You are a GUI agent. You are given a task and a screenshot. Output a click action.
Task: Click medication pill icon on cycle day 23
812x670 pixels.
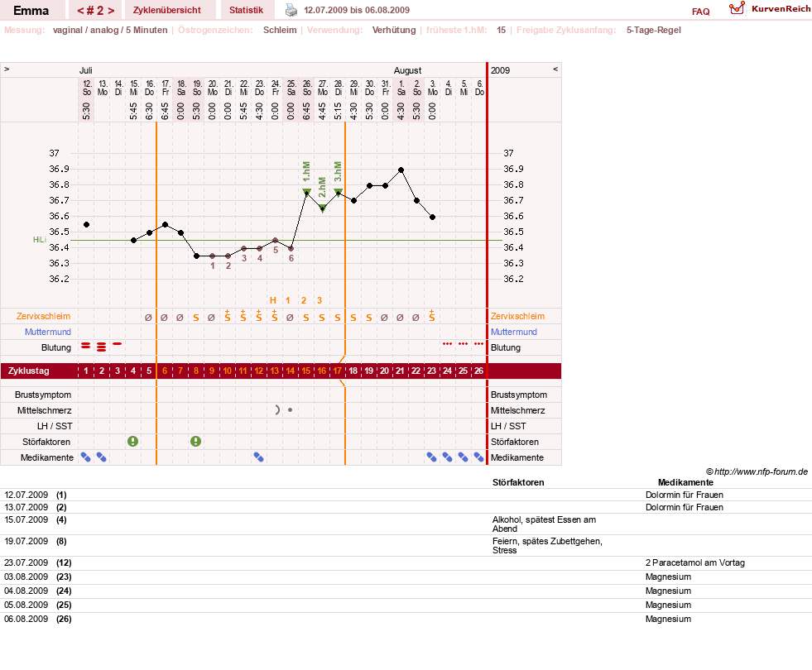pos(431,457)
